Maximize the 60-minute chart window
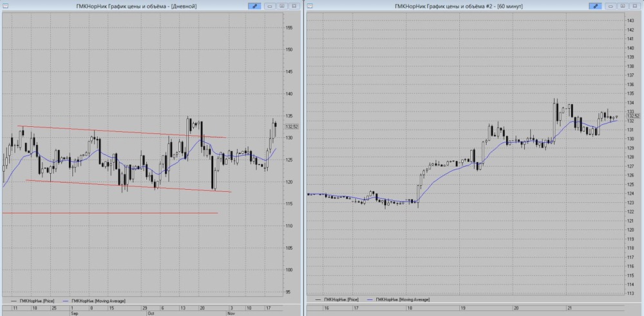The width and height of the screenshot is (644, 316). point(623,6)
